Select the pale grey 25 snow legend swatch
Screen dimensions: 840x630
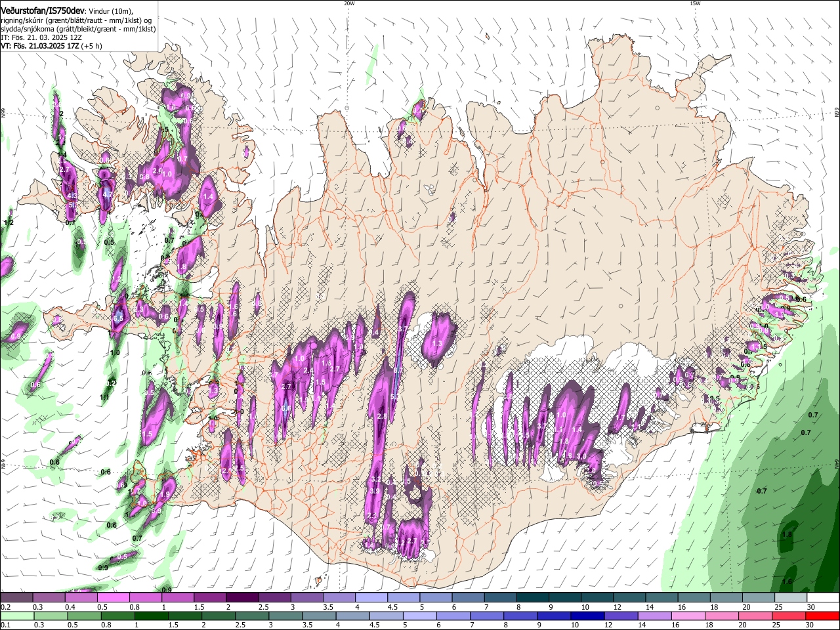point(791,597)
